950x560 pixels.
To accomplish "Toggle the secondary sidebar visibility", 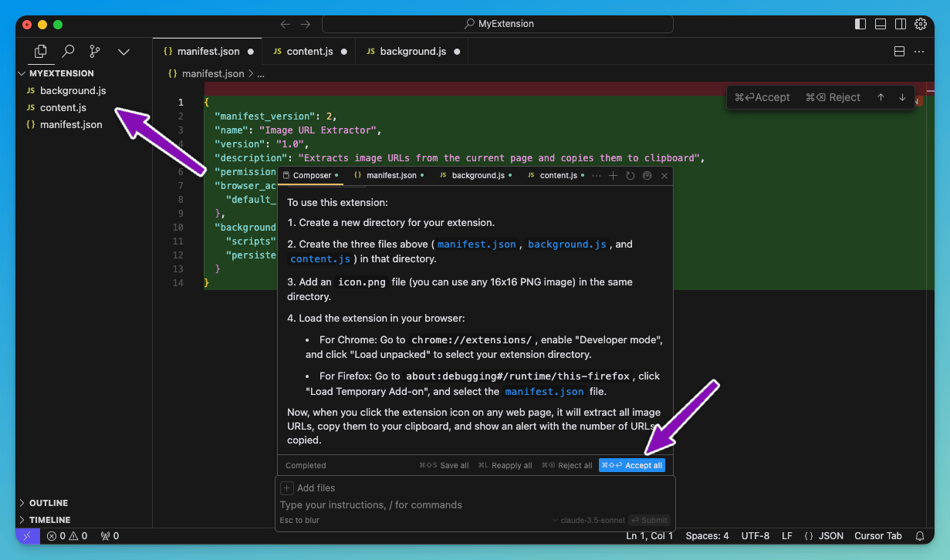I will point(901,24).
